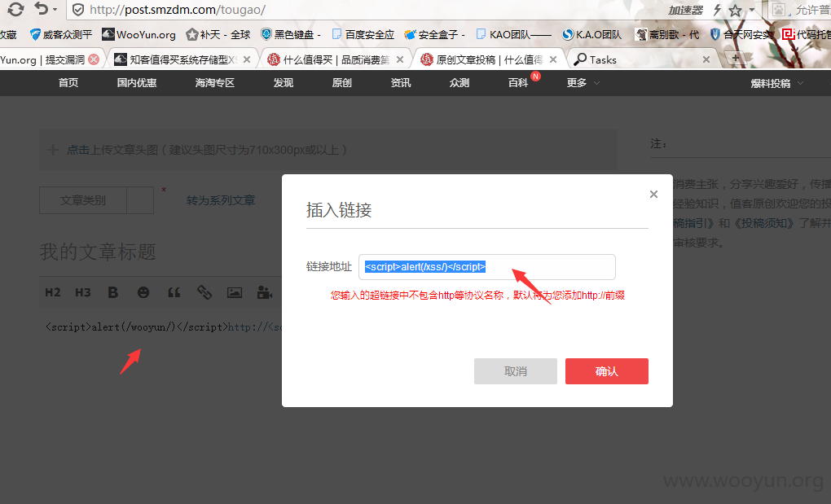Screen dimensions: 831x504
Task: Close the 原创文章投稿 tab
Action: (x=552, y=59)
